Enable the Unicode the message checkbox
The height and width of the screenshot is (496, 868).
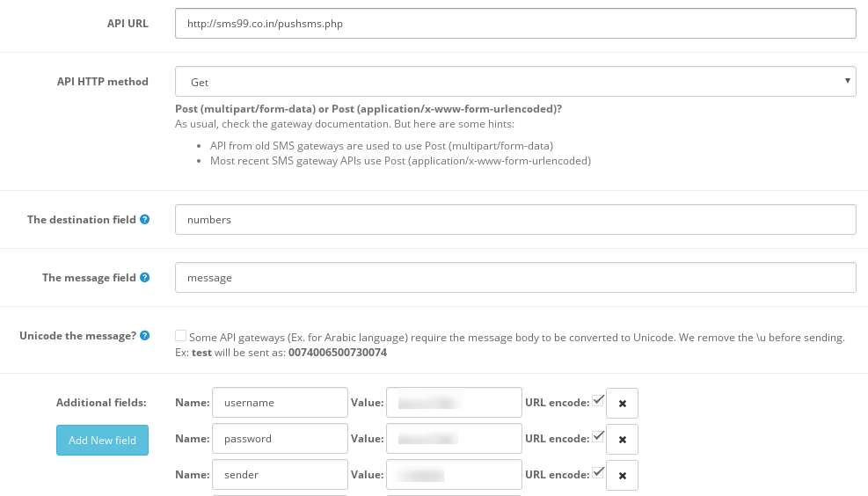pyautogui.click(x=181, y=335)
